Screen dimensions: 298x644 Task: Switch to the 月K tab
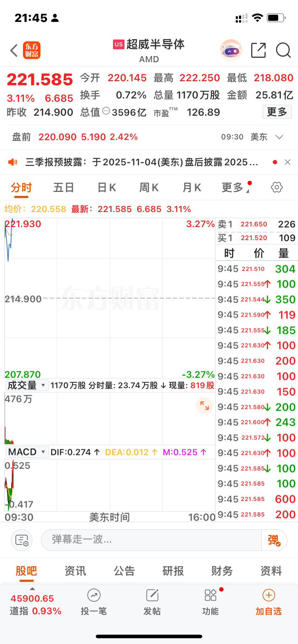point(192,187)
